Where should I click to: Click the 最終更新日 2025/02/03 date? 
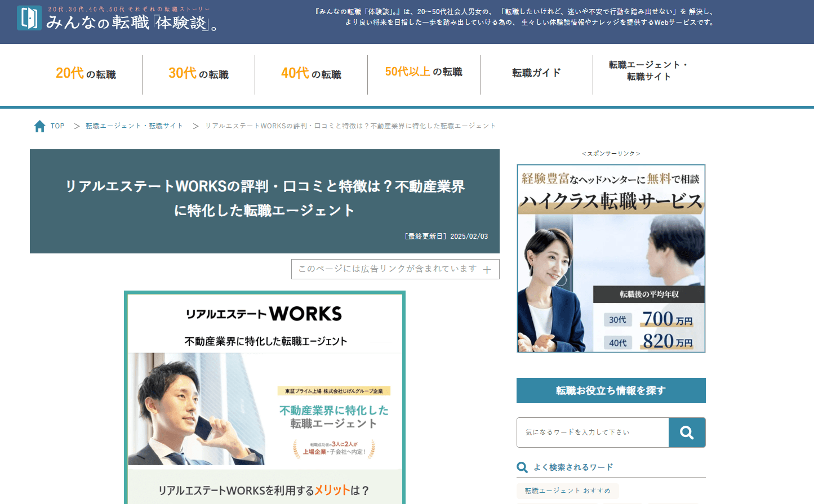pos(446,237)
